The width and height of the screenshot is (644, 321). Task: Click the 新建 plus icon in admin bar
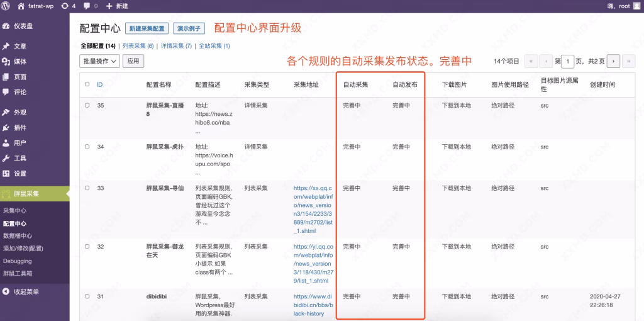pos(110,6)
